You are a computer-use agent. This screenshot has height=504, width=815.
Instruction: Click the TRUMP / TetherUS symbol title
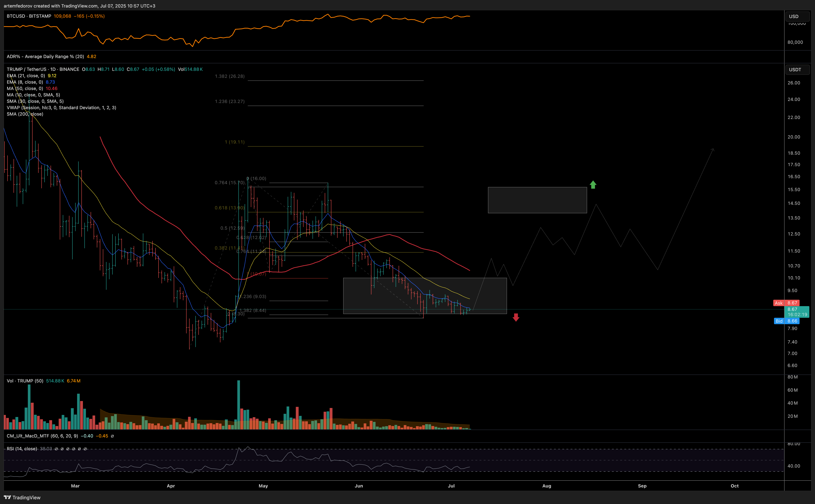[x=43, y=69]
